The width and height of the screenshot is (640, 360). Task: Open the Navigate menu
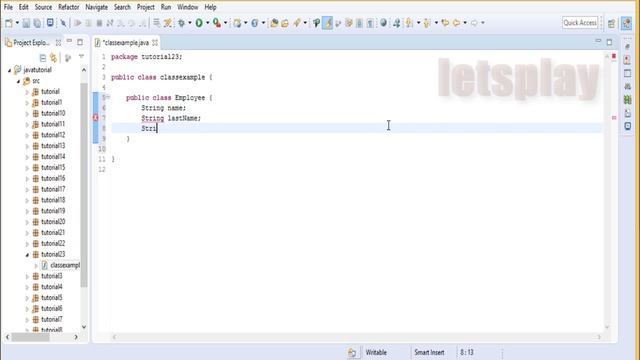tap(97, 7)
